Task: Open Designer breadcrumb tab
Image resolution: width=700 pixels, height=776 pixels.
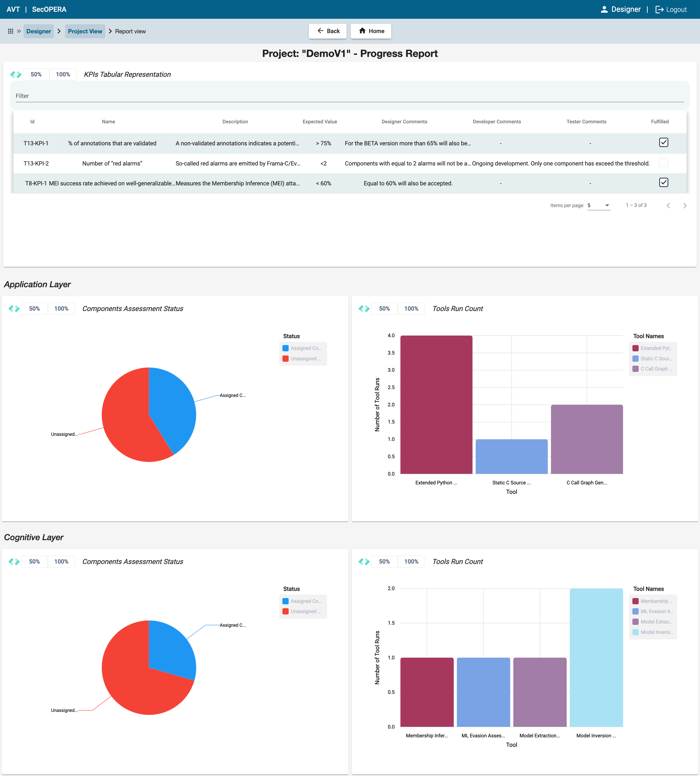Action: point(38,31)
